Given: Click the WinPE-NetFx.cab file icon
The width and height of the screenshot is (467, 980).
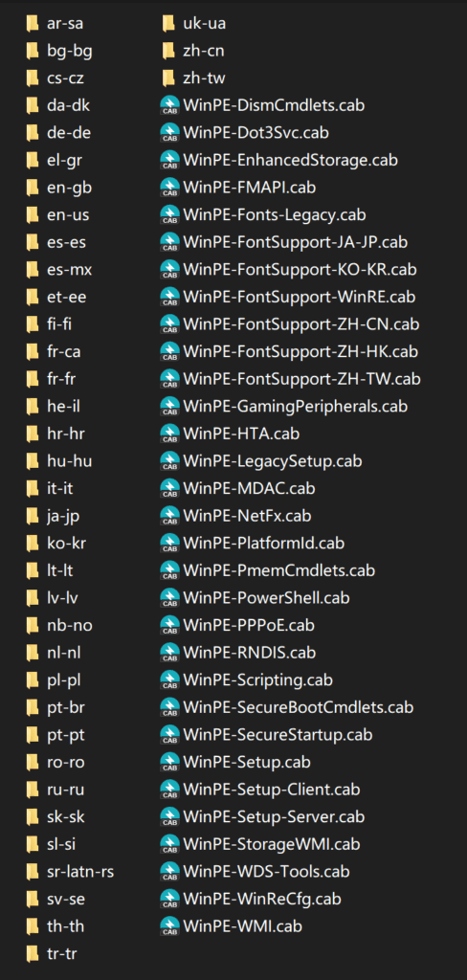Looking at the screenshot, I should 169,516.
